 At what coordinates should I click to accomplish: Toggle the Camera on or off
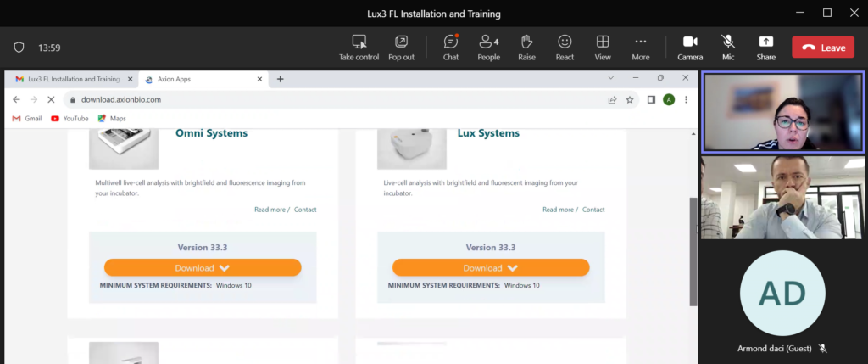coord(690,48)
